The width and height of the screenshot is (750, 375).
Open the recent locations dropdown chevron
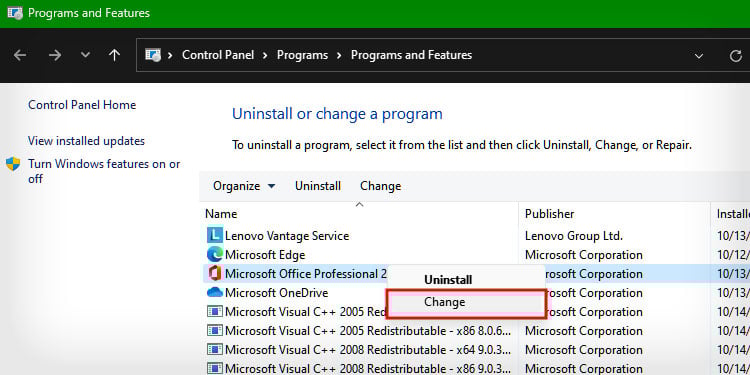[x=85, y=55]
